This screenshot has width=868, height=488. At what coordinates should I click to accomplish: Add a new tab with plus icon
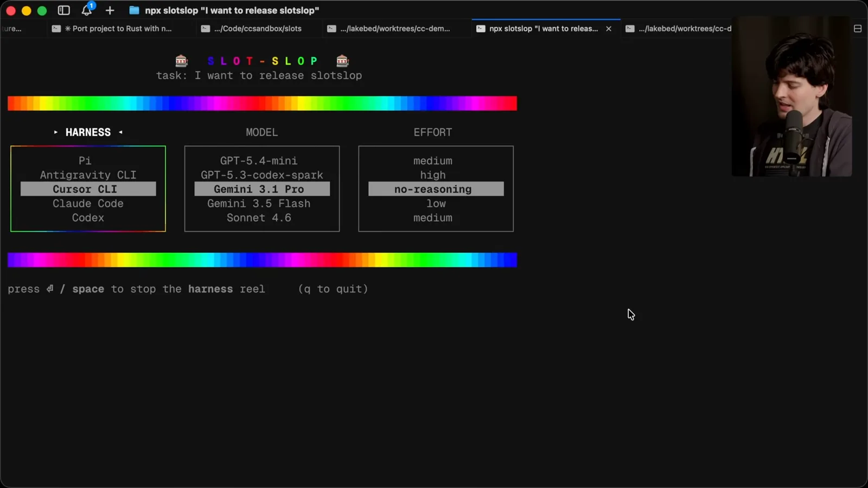(x=110, y=10)
